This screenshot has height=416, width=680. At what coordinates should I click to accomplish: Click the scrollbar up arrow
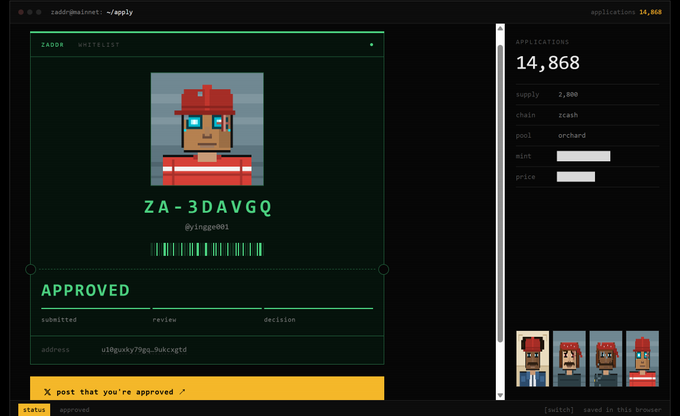500,28
